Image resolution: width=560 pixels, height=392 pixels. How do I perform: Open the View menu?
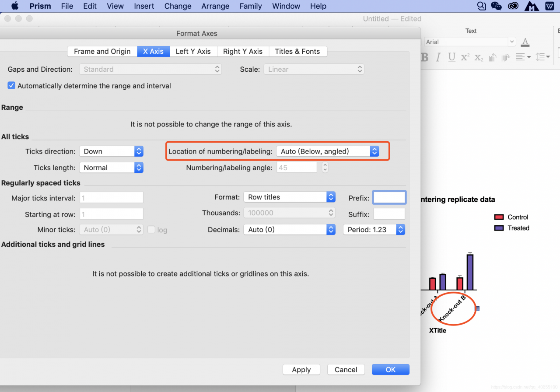[115, 6]
